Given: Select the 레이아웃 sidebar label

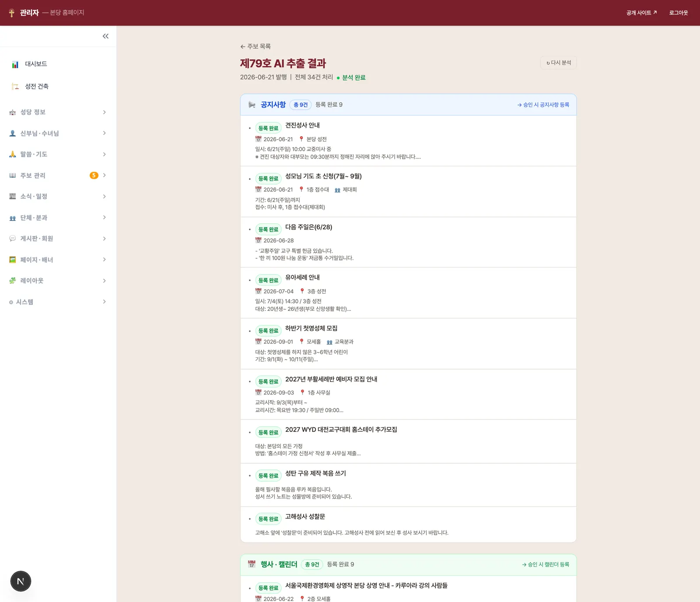Looking at the screenshot, I should [32, 281].
